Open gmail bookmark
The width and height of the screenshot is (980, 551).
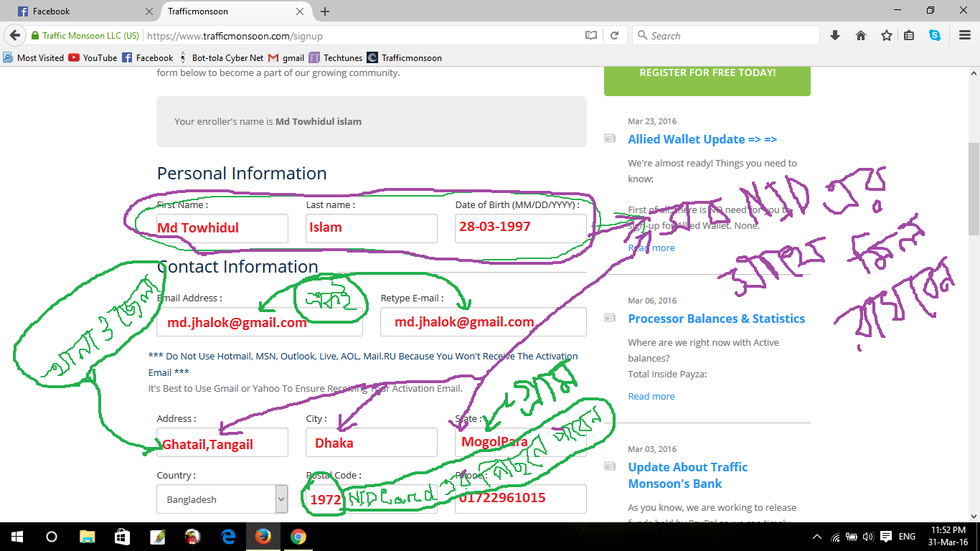286,57
